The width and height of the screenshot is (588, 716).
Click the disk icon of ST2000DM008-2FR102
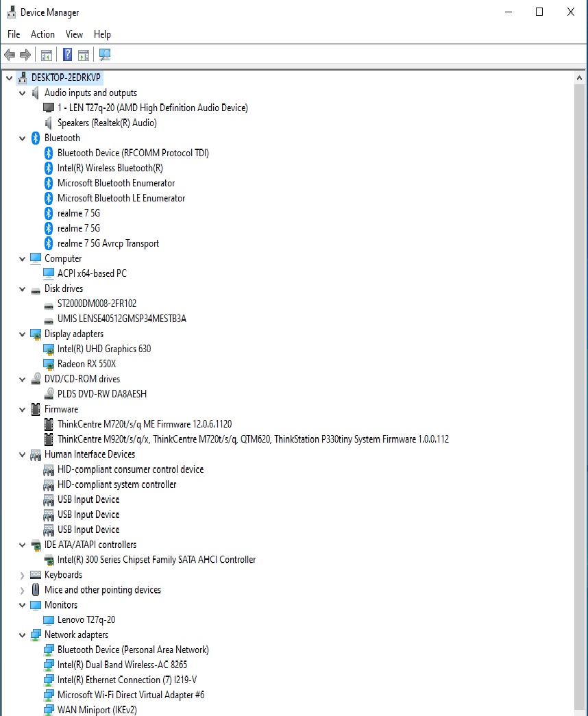(49, 305)
